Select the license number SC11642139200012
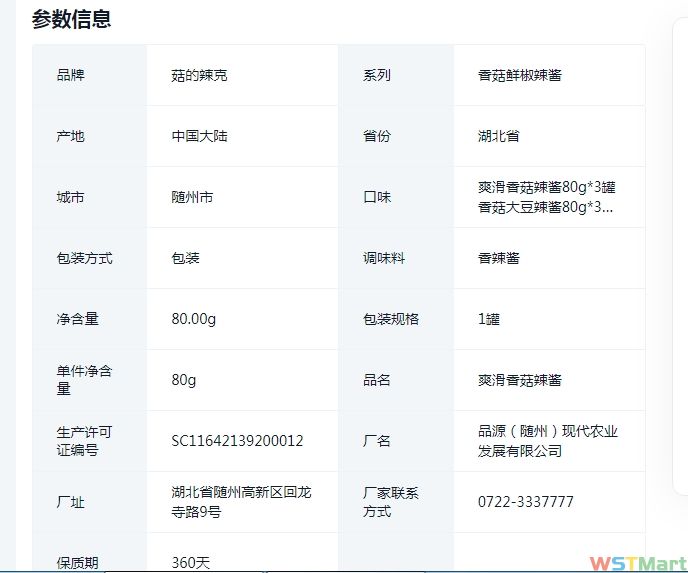 pyautogui.click(x=238, y=441)
